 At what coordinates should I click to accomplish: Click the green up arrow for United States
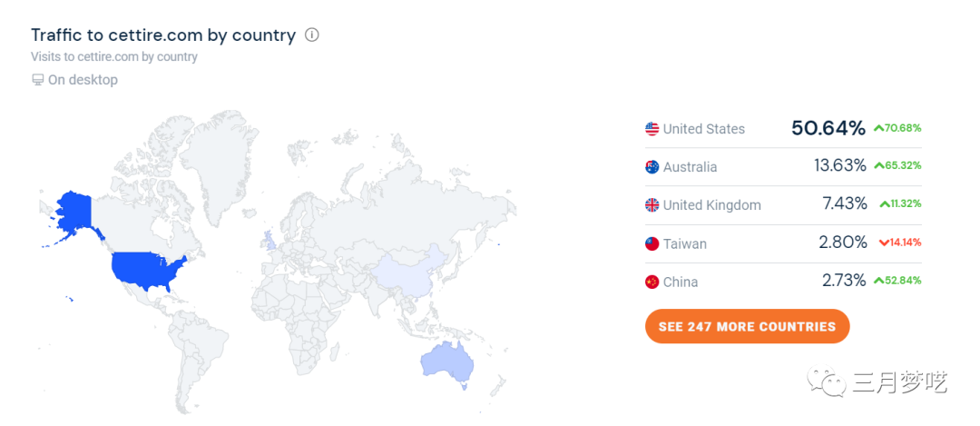pos(878,128)
